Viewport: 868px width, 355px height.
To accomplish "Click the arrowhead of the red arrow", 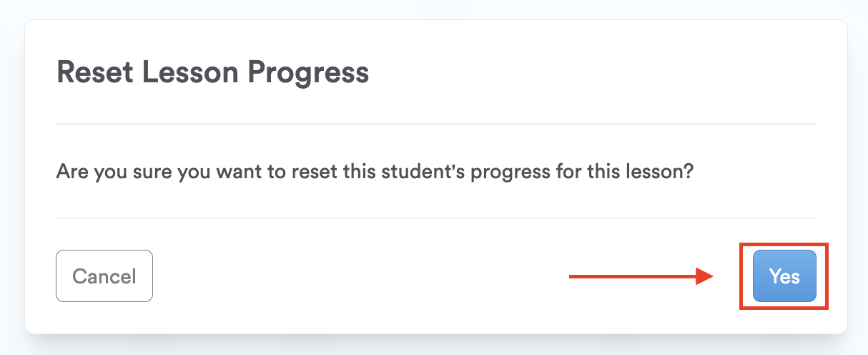I will tap(705, 276).
